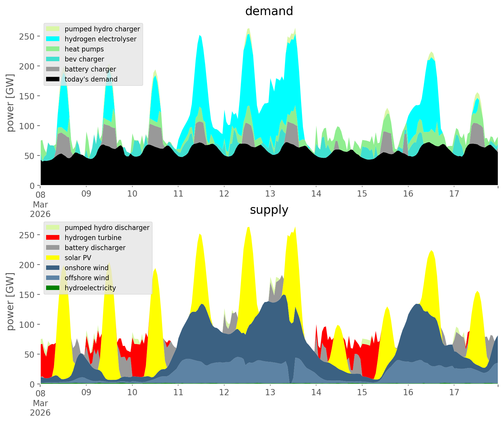The image size is (504, 423).
Task: Click the onshore wind legend swatch
Action: click(53, 268)
